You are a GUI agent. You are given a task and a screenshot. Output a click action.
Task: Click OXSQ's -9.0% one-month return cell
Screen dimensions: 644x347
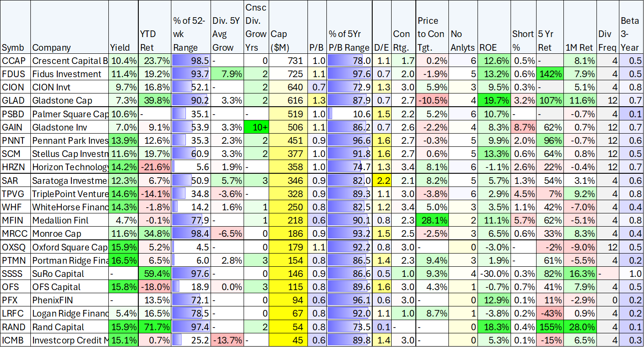(x=580, y=247)
